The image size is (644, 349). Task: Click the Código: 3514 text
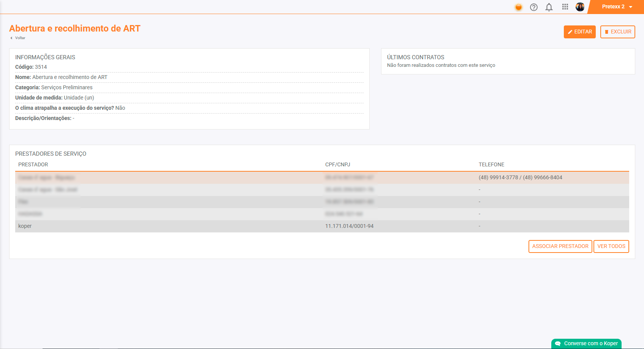click(31, 67)
